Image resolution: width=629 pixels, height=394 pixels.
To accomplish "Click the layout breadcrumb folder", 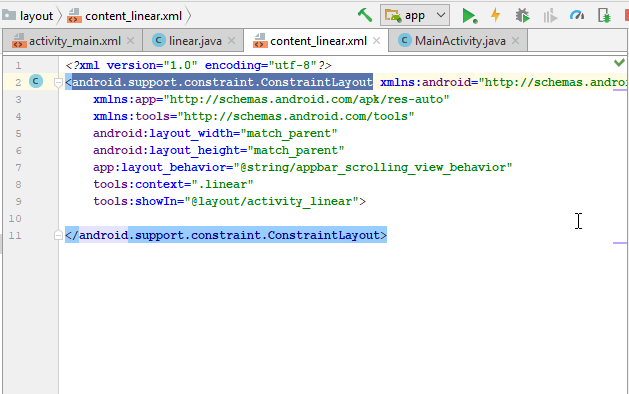I will point(28,16).
